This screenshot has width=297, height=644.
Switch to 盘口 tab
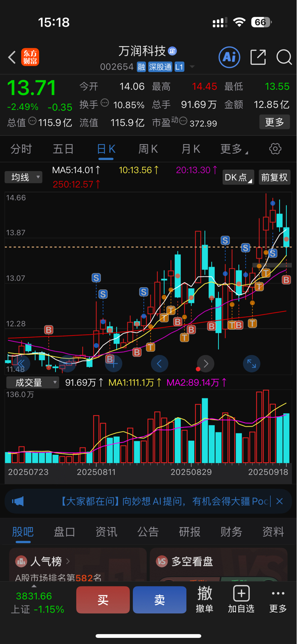64,532
